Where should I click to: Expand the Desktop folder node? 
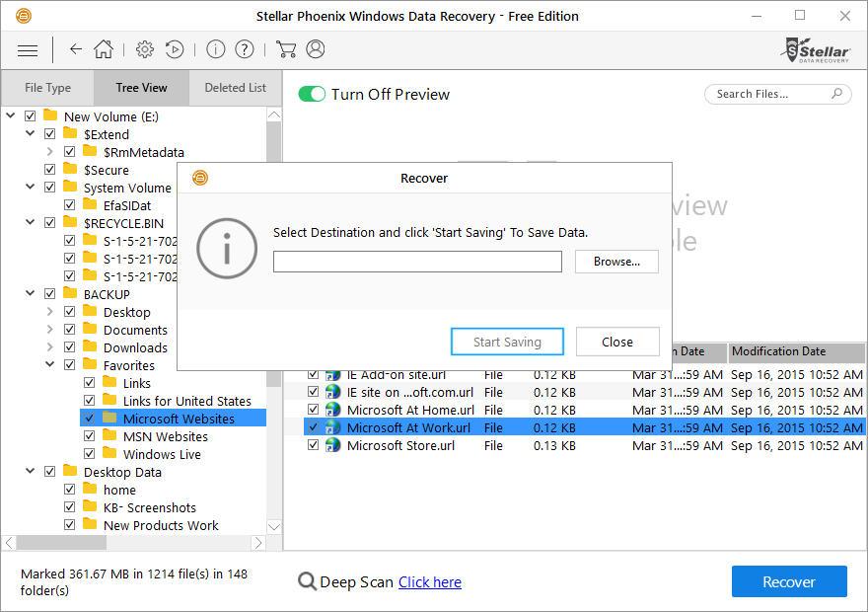(50, 311)
